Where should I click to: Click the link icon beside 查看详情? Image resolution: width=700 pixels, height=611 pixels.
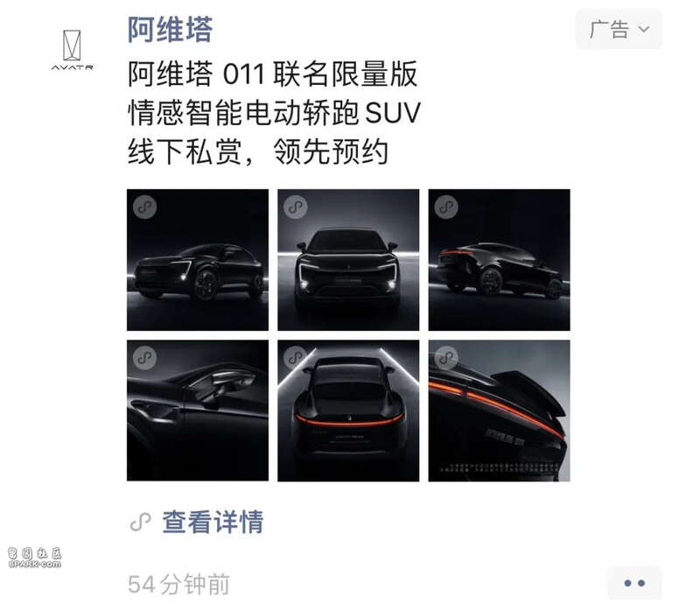pos(141,522)
